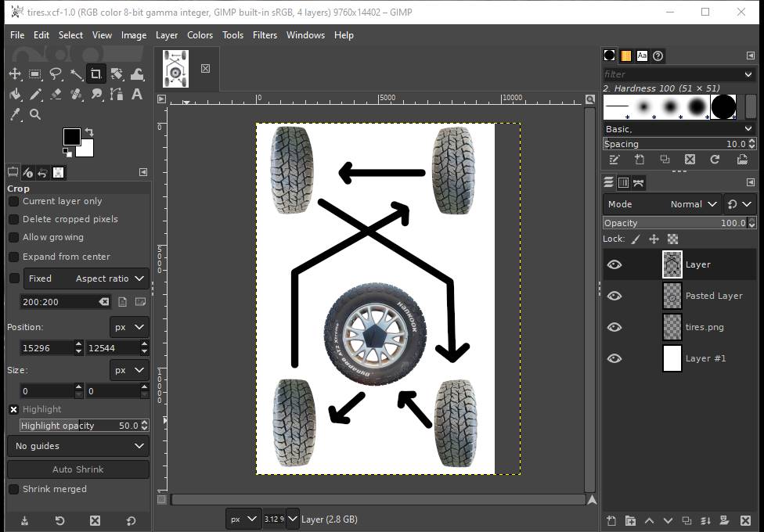Select the Rectangle Select tool
Image resolution: width=764 pixels, height=532 pixels.
click(x=35, y=74)
